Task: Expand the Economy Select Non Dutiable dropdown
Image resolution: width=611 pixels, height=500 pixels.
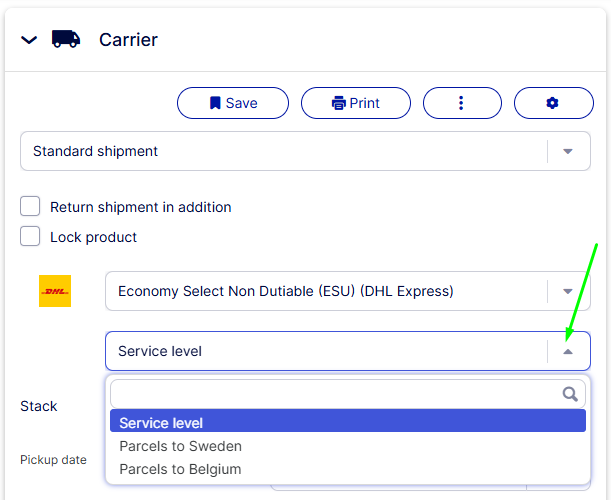Action: pyautogui.click(x=568, y=291)
